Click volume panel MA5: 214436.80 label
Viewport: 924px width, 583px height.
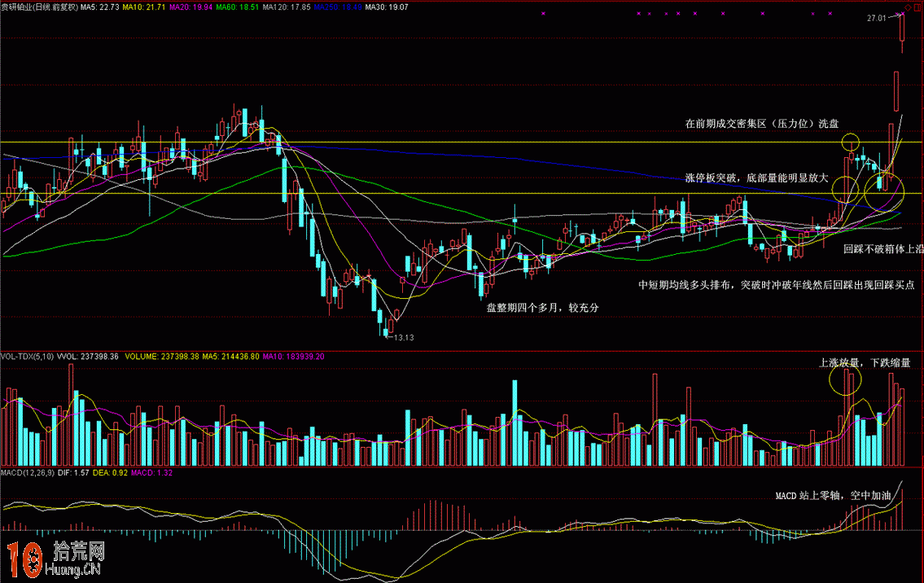[x=231, y=357]
